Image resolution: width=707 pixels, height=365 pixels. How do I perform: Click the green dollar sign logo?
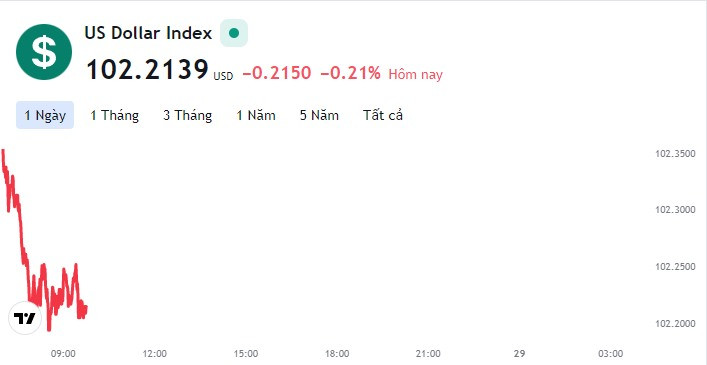coord(44,52)
